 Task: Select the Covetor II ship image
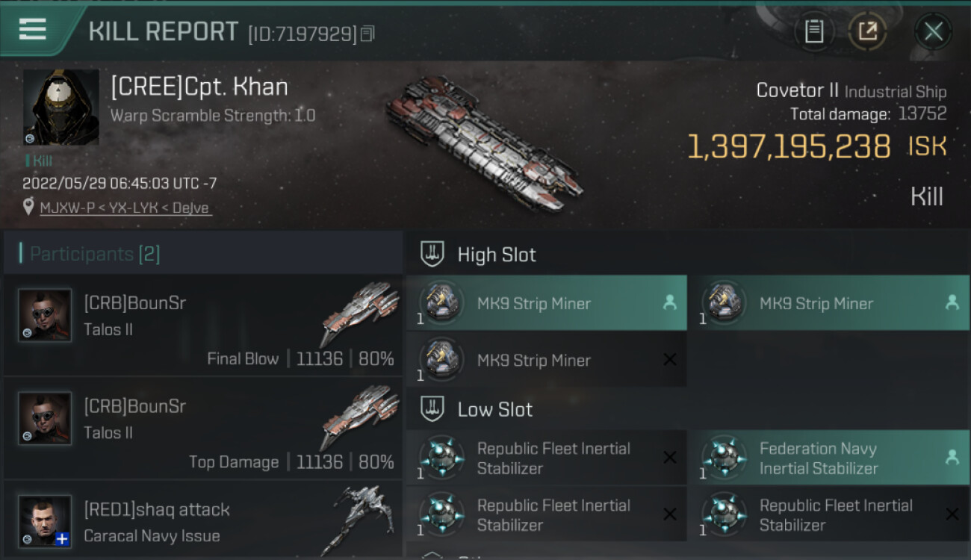click(483, 142)
